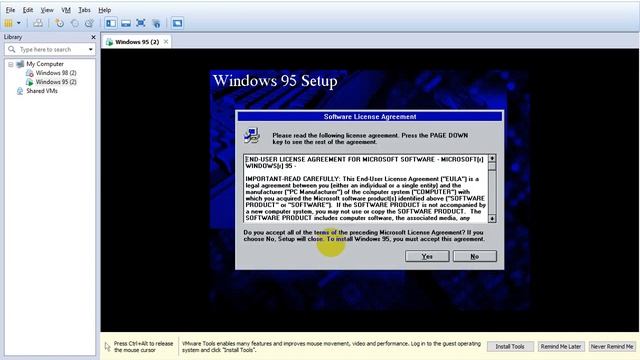640x360 pixels.
Task: Click the mouse cursor hint icon
Action: pyautogui.click(x=107, y=347)
